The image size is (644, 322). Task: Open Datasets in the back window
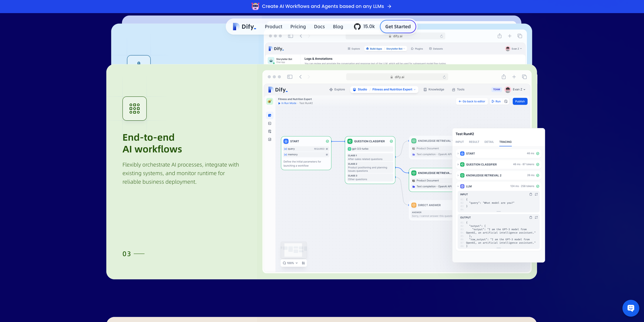click(x=436, y=49)
